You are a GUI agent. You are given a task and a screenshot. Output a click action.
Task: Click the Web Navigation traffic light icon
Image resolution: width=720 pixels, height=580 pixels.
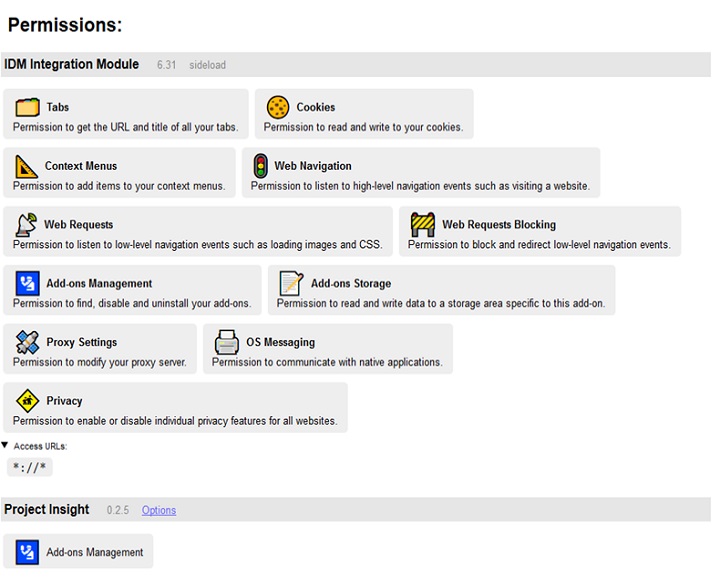(x=260, y=166)
